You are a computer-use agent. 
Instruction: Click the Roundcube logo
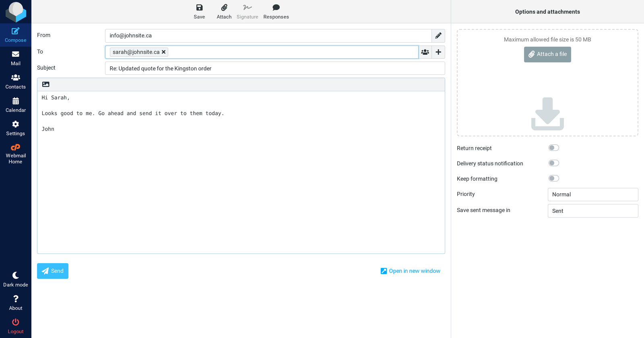[16, 12]
